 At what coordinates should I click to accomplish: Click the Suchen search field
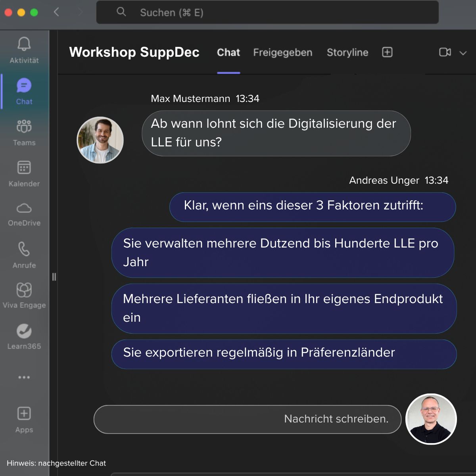click(267, 12)
